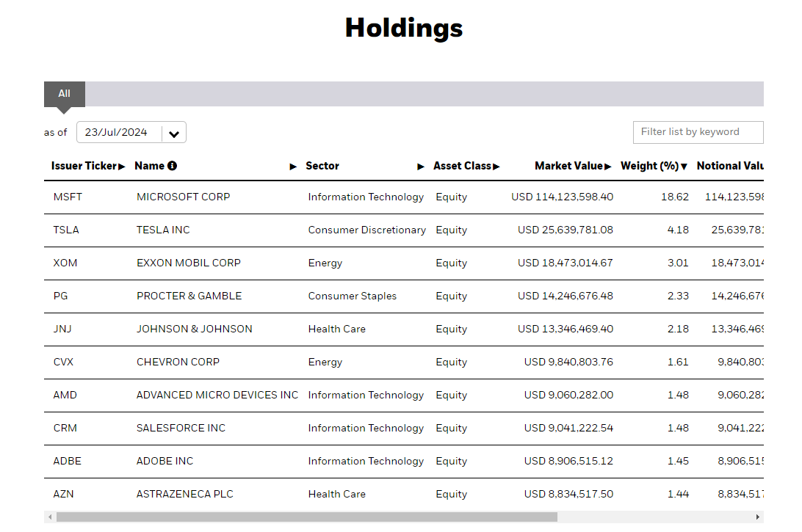Click market value USD 114,123,598.40

click(x=562, y=197)
